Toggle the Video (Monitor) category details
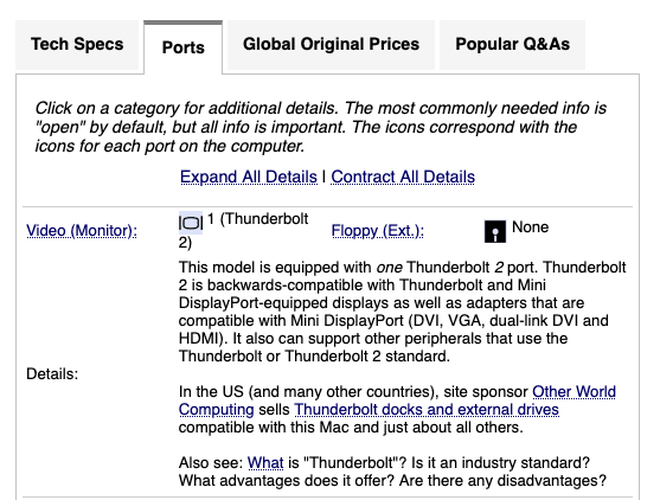 click(82, 231)
